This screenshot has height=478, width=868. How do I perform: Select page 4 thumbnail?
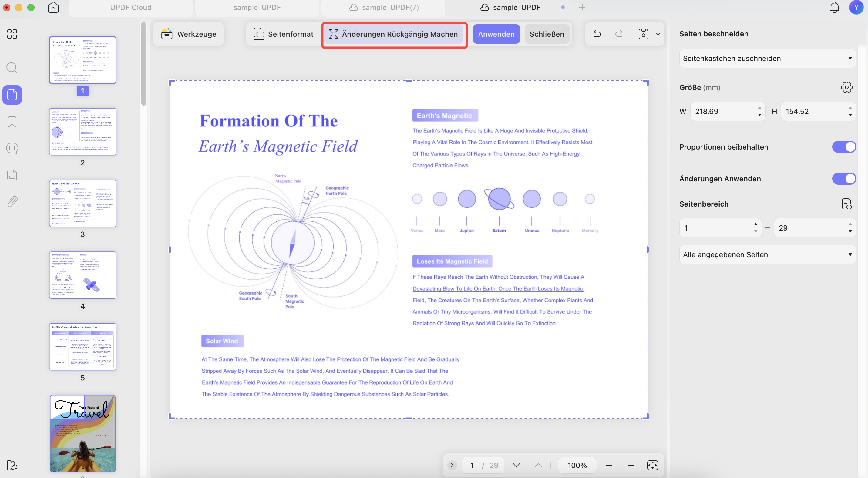point(82,275)
